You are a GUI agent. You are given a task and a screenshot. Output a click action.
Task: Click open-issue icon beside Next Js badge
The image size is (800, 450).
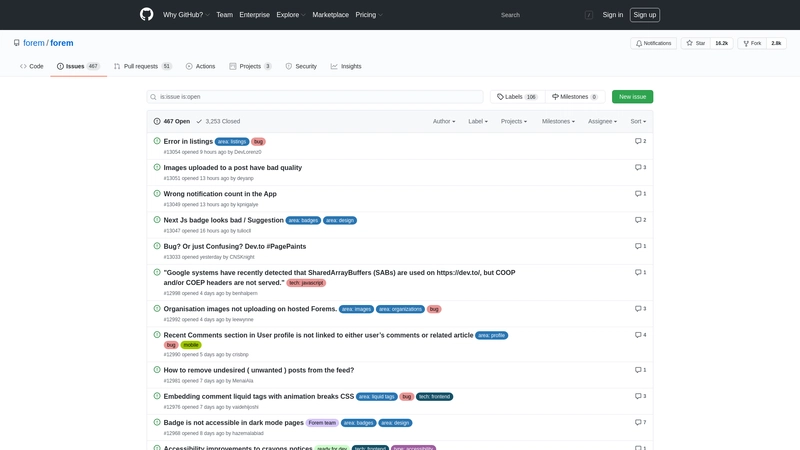point(157,219)
